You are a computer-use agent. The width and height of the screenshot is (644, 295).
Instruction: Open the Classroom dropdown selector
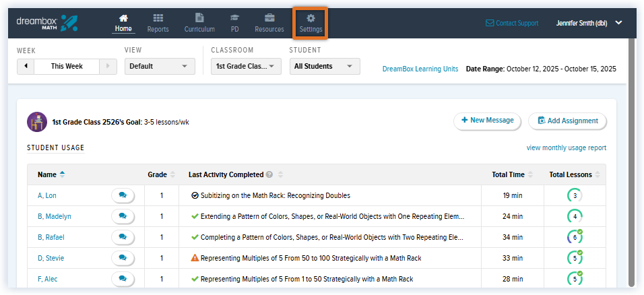[246, 66]
